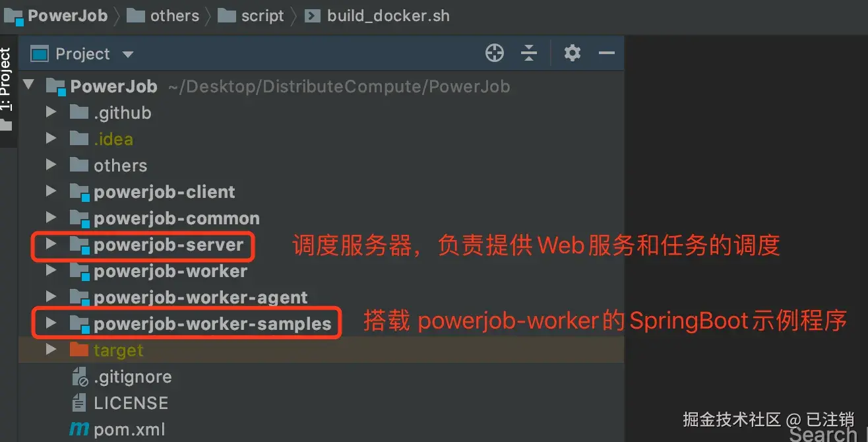Select the LICENSE file
868x442 pixels.
coord(131,403)
